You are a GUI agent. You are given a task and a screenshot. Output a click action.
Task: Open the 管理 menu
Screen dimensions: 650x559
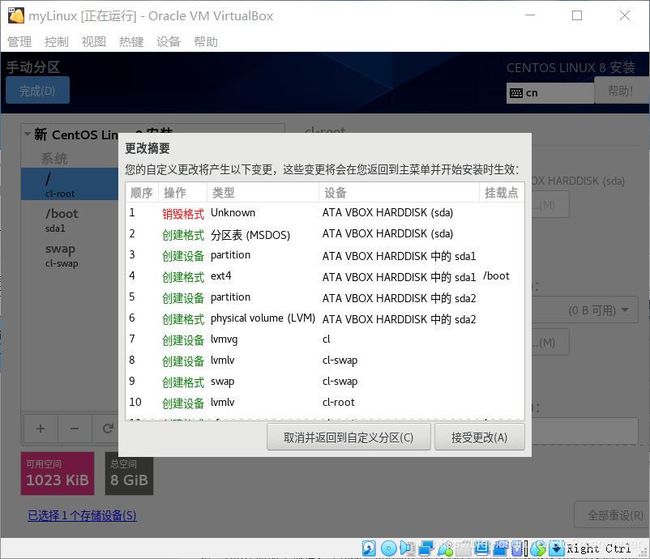19,41
